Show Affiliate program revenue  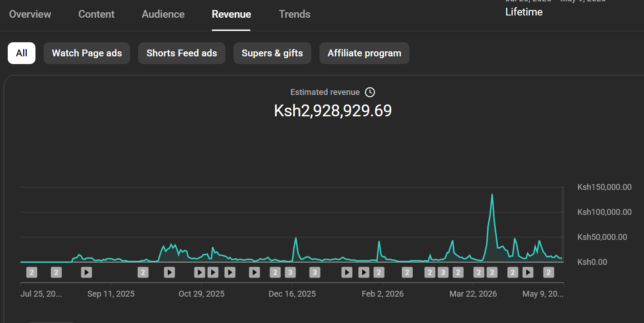point(364,53)
